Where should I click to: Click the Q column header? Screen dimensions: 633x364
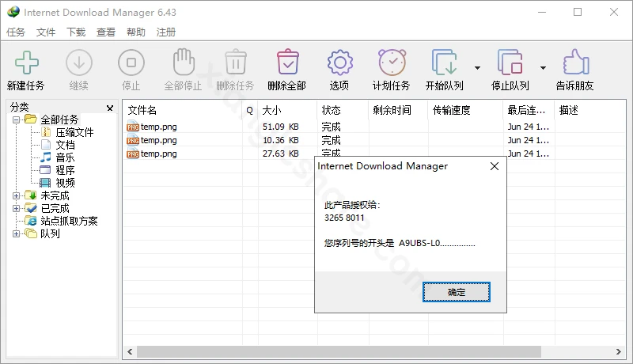250,110
